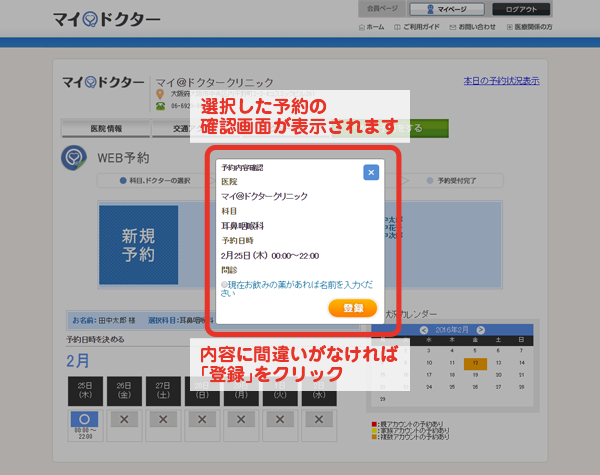Click the マイドクター logo beside the clinic name
Screen dimensions: 600x475
103,82
